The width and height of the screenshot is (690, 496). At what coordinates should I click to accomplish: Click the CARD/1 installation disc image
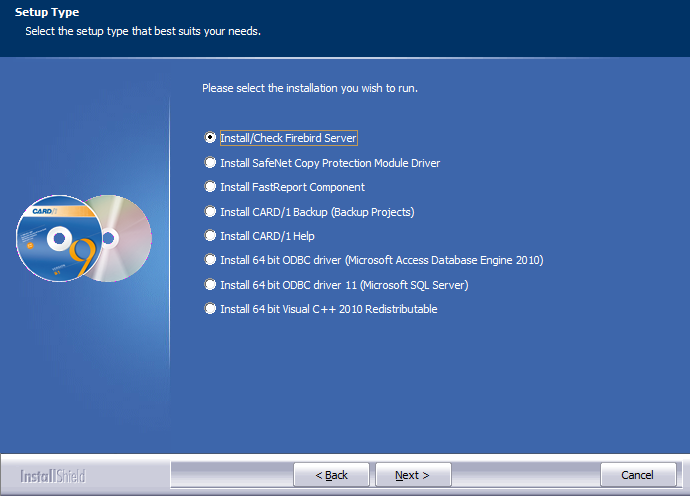84,238
